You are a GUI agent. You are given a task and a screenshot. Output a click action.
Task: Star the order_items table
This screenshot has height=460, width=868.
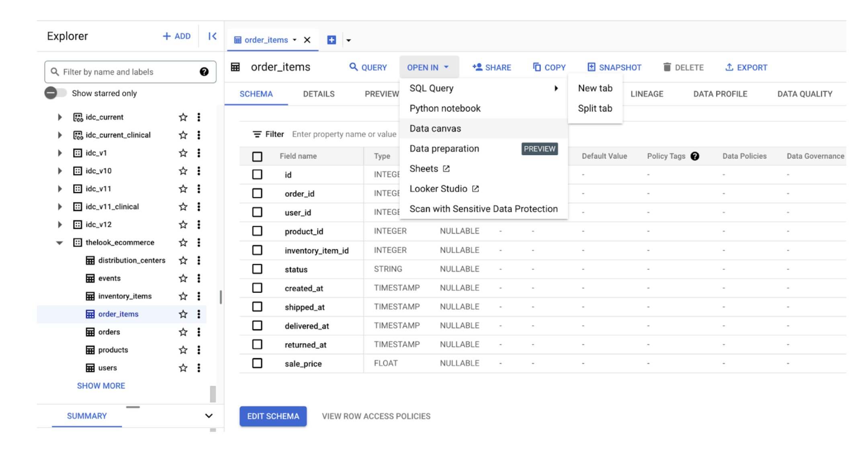[183, 314]
